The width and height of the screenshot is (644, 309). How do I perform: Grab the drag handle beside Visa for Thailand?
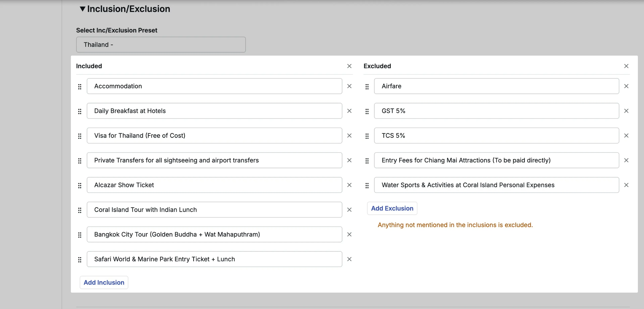tap(79, 136)
